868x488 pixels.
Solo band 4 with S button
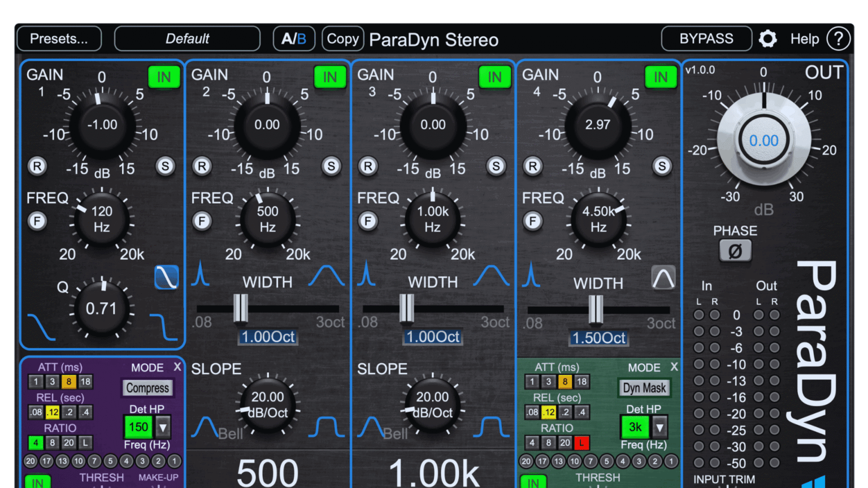click(662, 166)
